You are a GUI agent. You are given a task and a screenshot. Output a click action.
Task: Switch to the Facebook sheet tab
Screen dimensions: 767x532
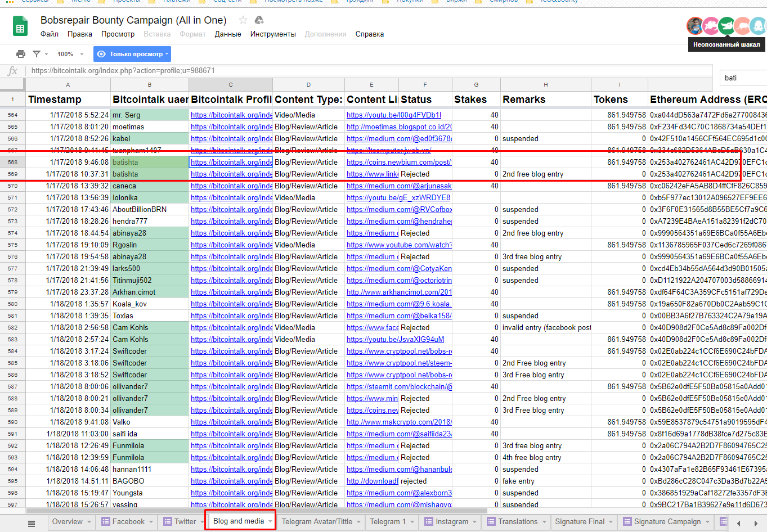pos(128,522)
